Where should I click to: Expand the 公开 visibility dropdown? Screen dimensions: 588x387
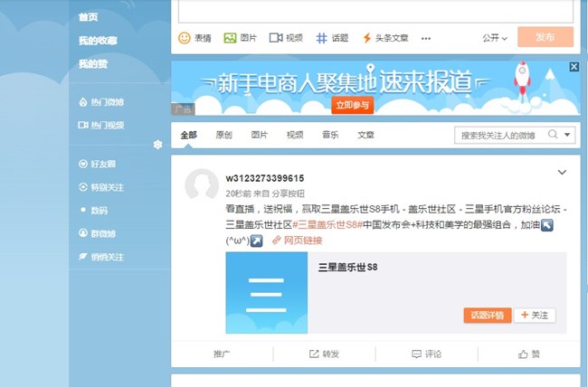coord(495,38)
